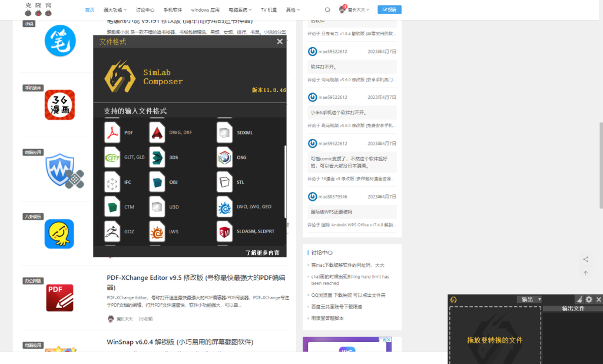603x364 pixels.
Task: Click the GLTF, GLB format icon
Action: coord(112,157)
